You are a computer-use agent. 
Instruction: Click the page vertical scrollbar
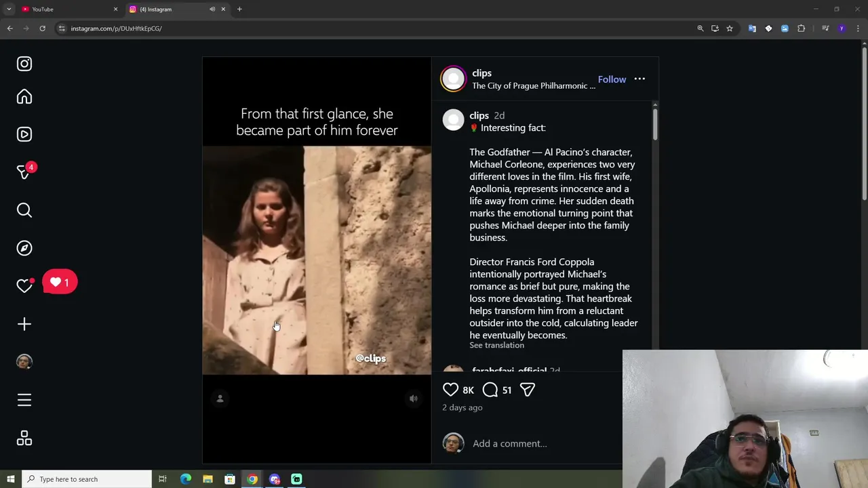pos(864,122)
